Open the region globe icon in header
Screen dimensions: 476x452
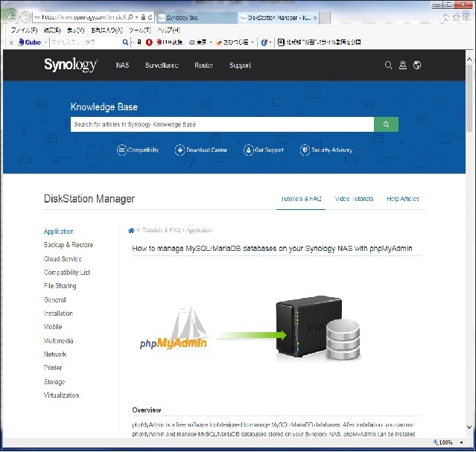click(417, 65)
